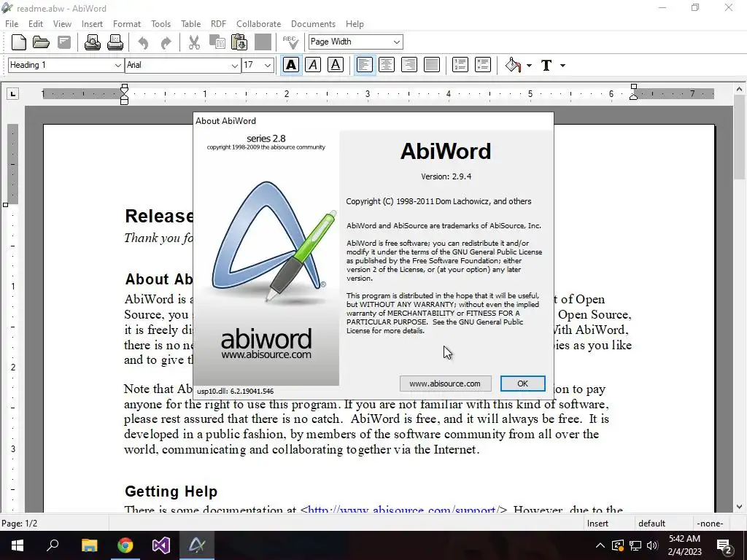747x560 pixels.
Task: Open a file with the folder icon
Action: (x=41, y=42)
